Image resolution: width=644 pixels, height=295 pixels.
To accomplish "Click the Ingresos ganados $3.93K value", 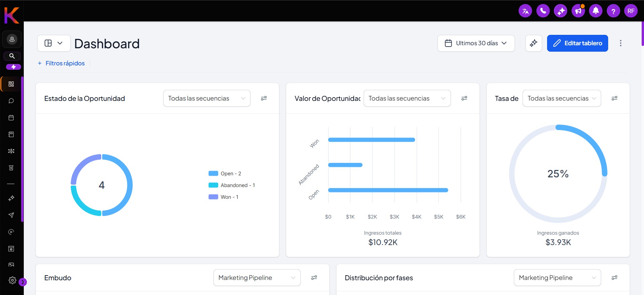I will (558, 242).
